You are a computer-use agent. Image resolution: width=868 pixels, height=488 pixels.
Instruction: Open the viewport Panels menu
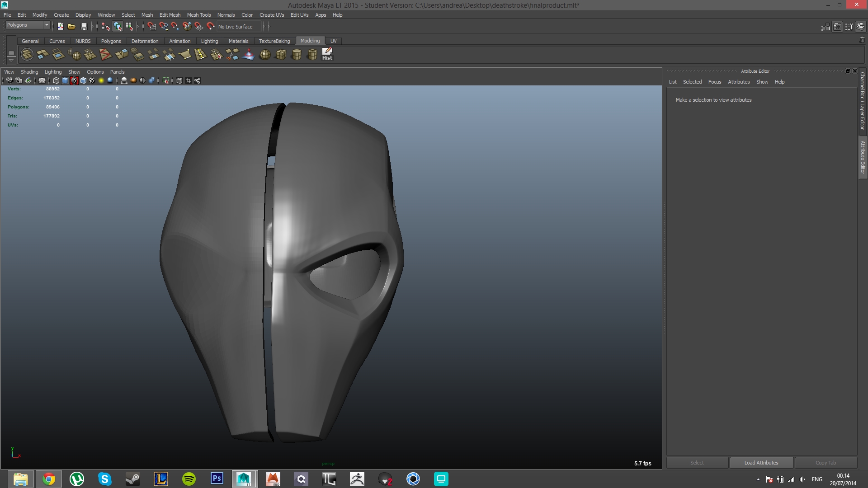click(117, 72)
